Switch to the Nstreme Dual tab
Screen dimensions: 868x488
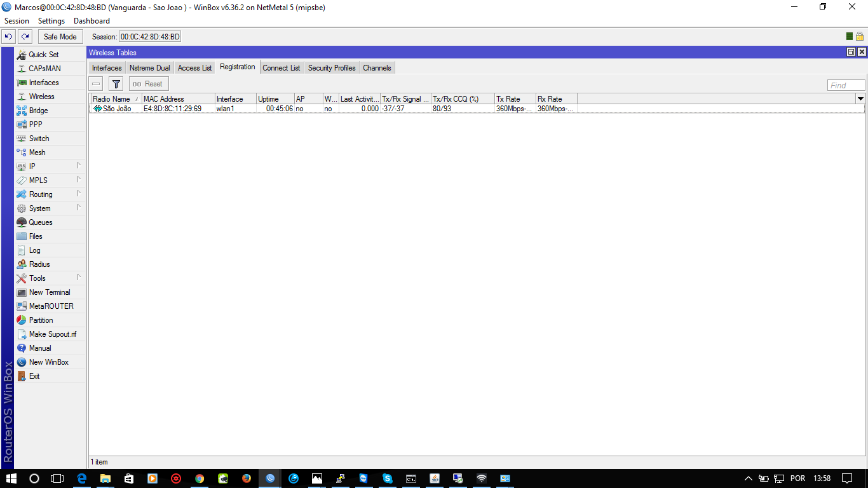click(150, 68)
